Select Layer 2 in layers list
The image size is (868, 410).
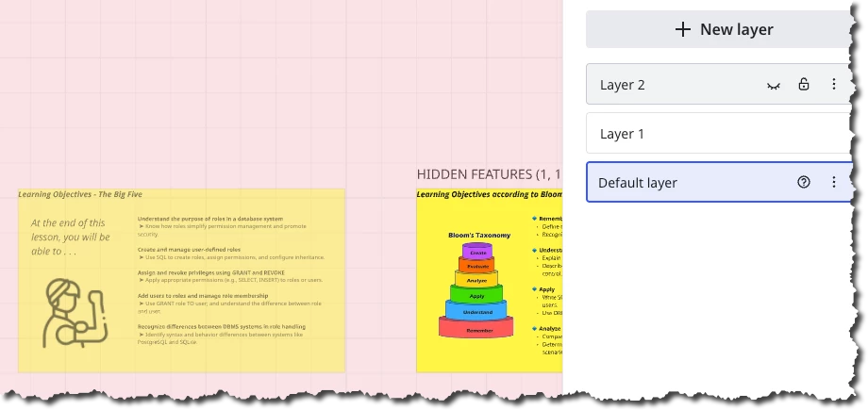pyautogui.click(x=720, y=84)
